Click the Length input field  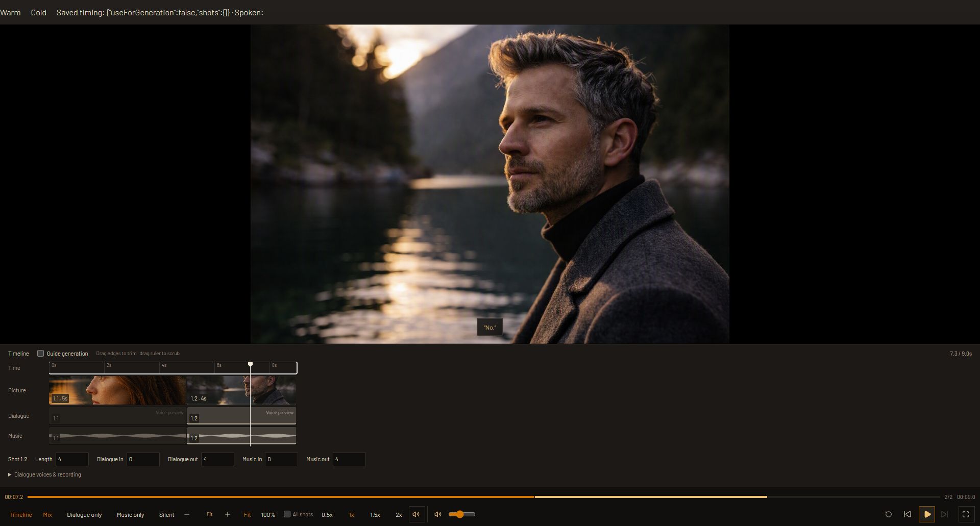click(x=72, y=459)
